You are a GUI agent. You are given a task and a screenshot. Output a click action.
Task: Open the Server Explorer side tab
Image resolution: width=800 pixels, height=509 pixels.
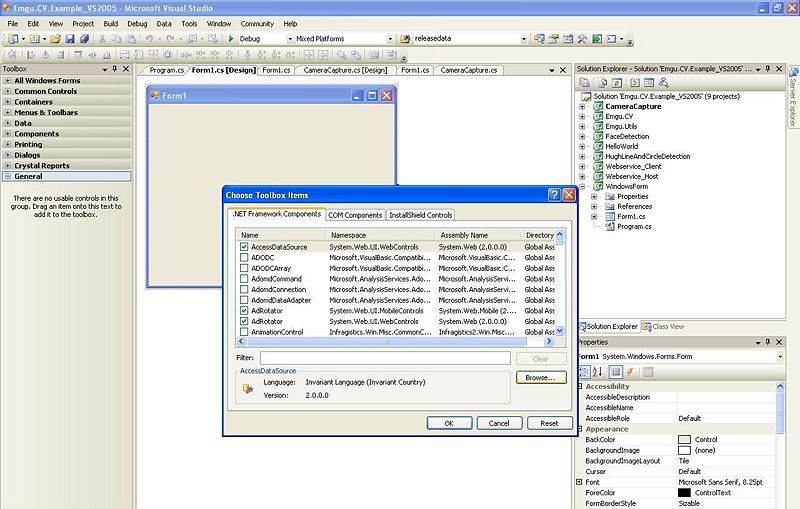coord(793,97)
